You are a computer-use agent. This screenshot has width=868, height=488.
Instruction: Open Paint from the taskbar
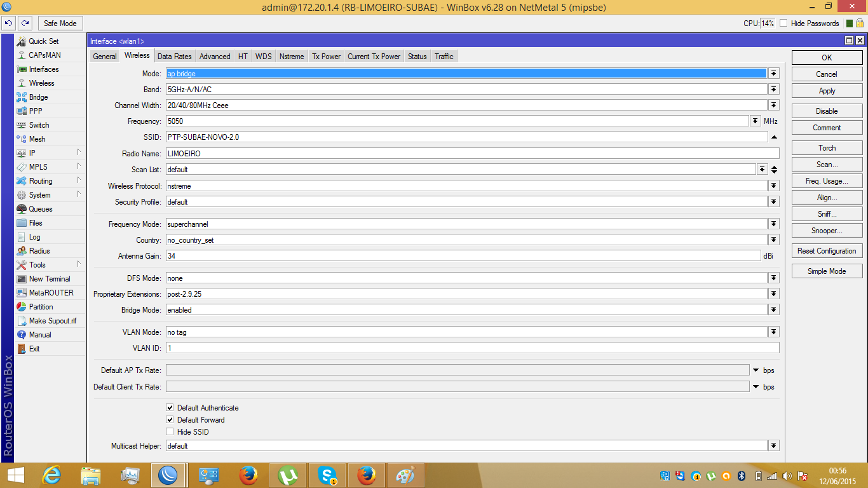pos(405,475)
